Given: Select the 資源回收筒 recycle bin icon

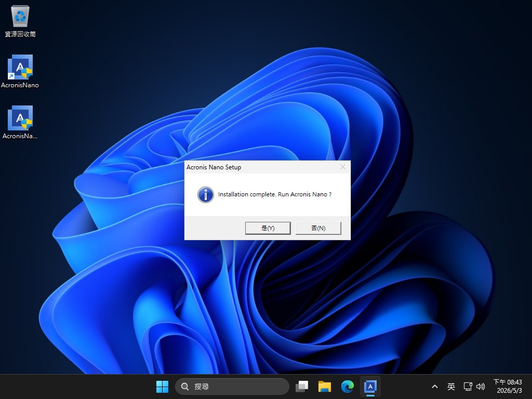Looking at the screenshot, I should [x=20, y=21].
